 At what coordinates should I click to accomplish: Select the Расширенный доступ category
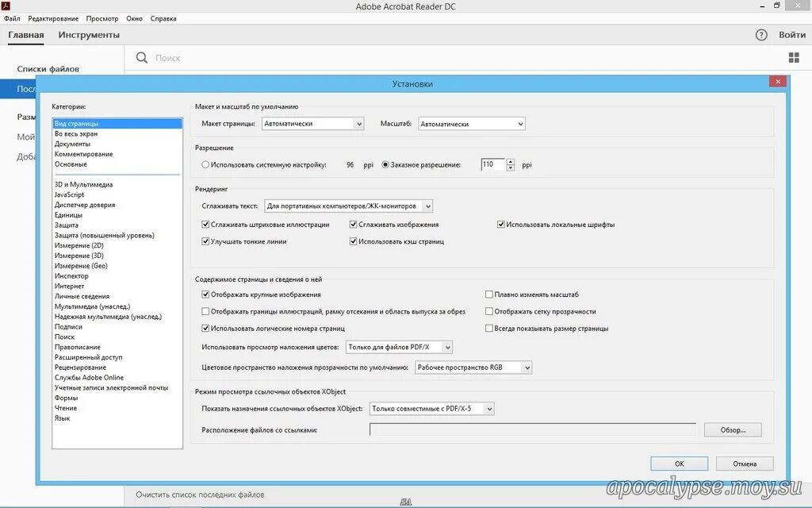click(x=89, y=357)
